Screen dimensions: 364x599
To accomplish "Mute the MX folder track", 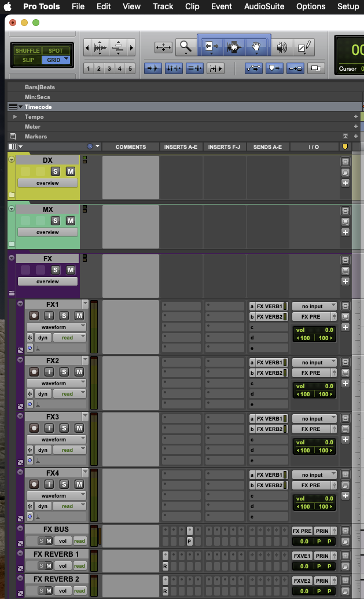I will pos(70,221).
